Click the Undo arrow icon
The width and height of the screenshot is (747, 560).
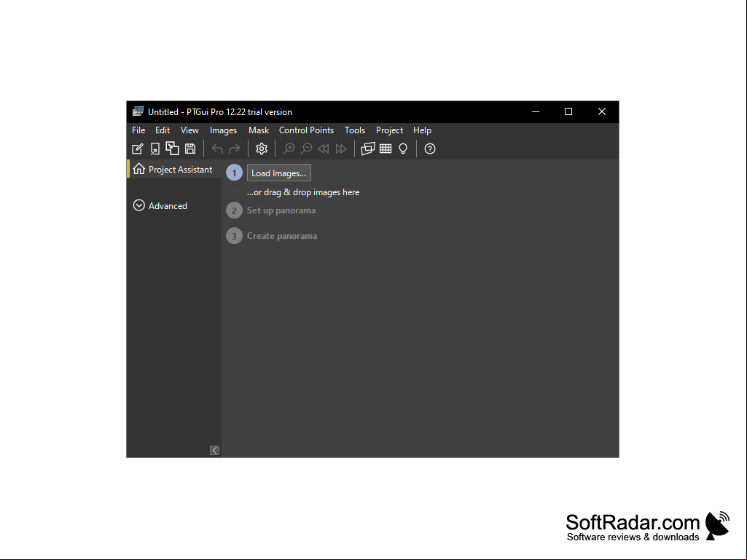coord(217,149)
